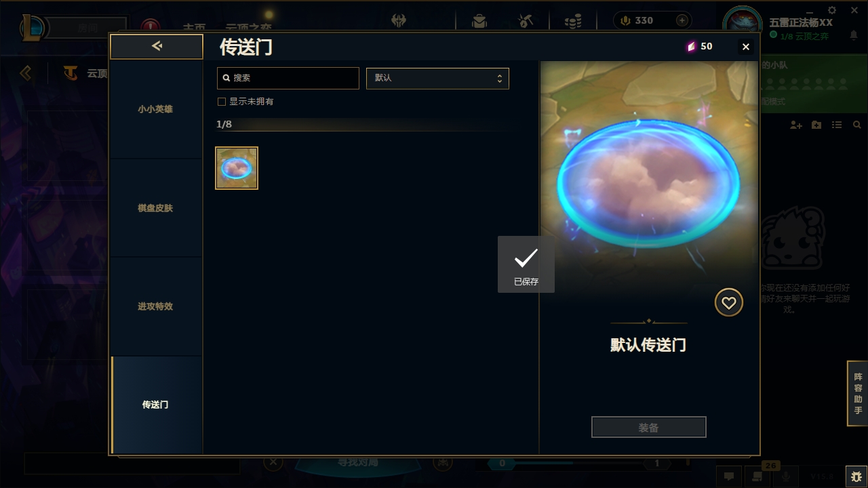
Task: Favorite the default portal with the heart icon
Action: click(x=729, y=303)
